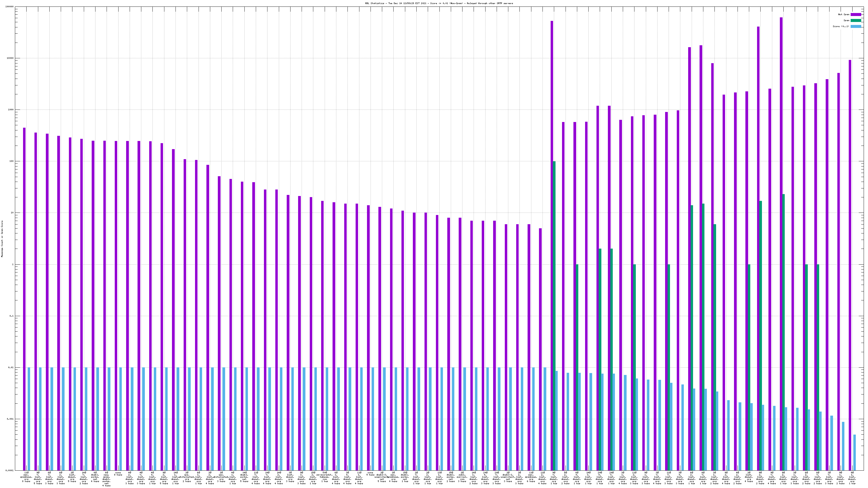Click the 'sa-accredit.habeas.com 1 hop' x-axis label
This screenshot has width=868, height=488.
324,477
